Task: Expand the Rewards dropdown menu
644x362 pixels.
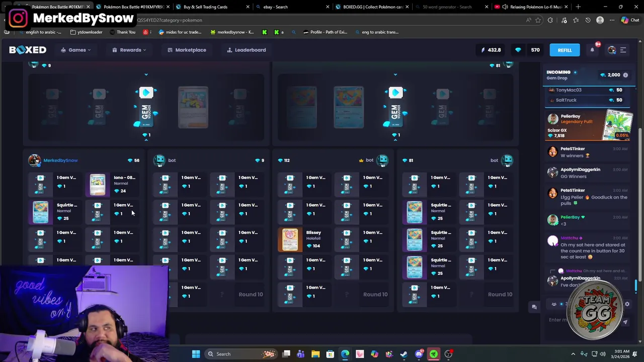Action: point(129,50)
